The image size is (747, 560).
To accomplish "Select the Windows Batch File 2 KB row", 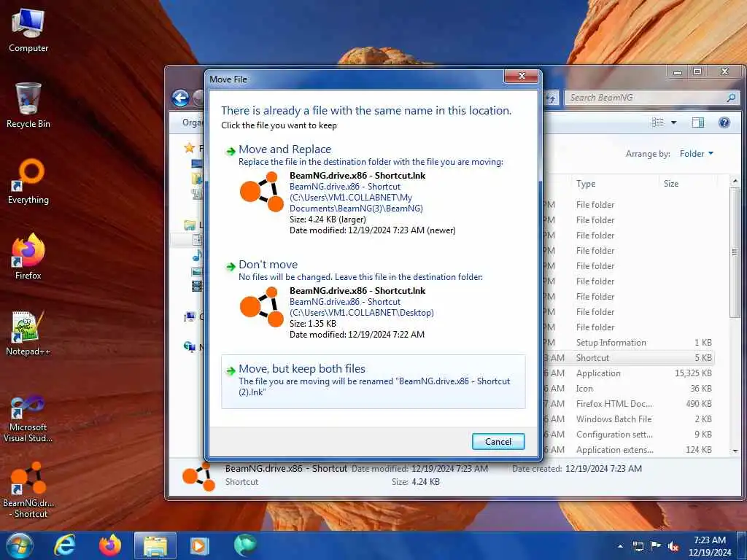I will (x=629, y=419).
